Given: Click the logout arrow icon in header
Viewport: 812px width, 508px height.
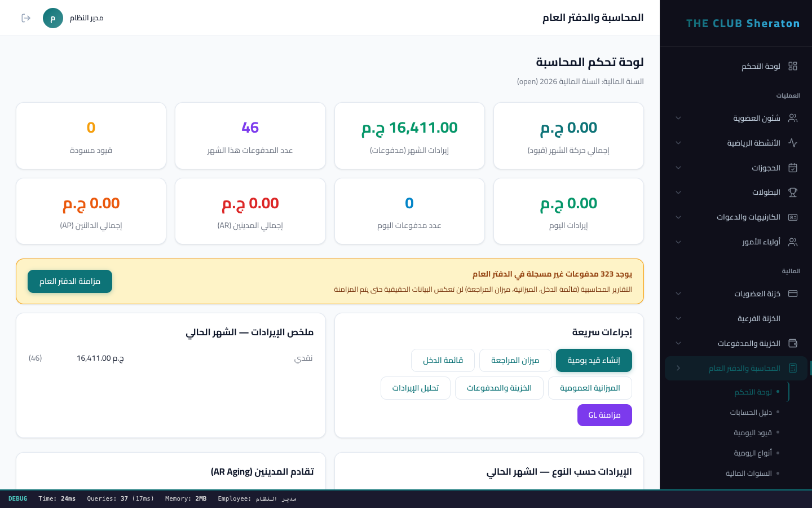Looking at the screenshot, I should [26, 18].
